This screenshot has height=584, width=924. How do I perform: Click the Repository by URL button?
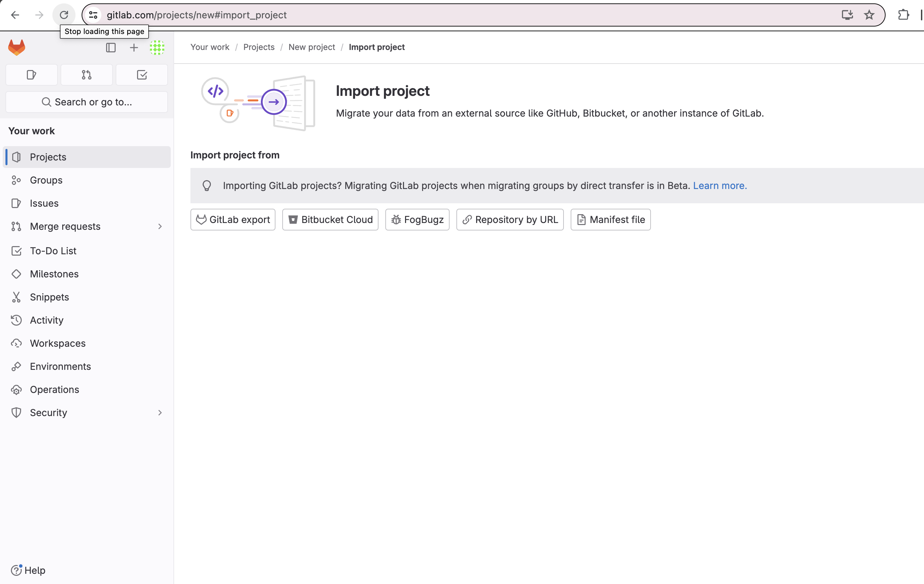tap(509, 220)
